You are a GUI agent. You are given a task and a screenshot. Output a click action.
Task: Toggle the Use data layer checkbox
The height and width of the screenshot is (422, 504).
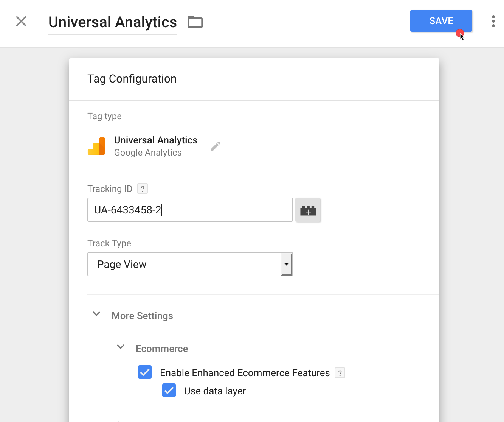coord(169,390)
